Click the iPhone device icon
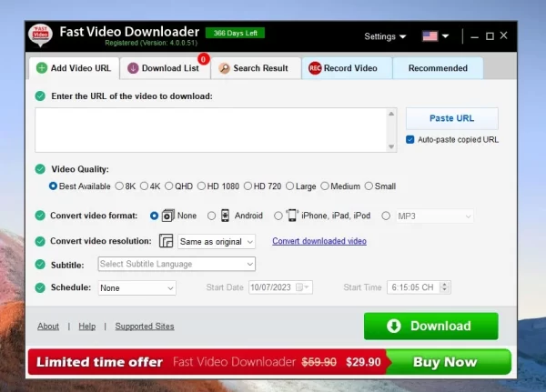Screen dimensions: 546x392 (x=292, y=216)
